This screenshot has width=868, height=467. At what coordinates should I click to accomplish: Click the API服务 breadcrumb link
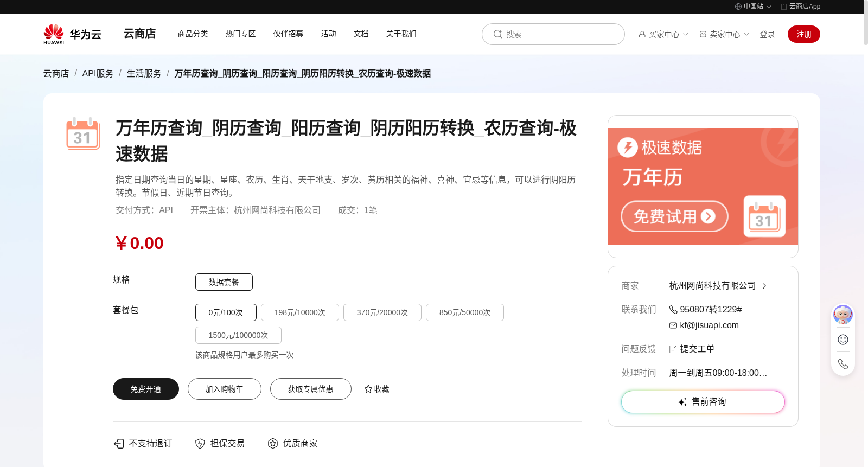[x=98, y=73]
